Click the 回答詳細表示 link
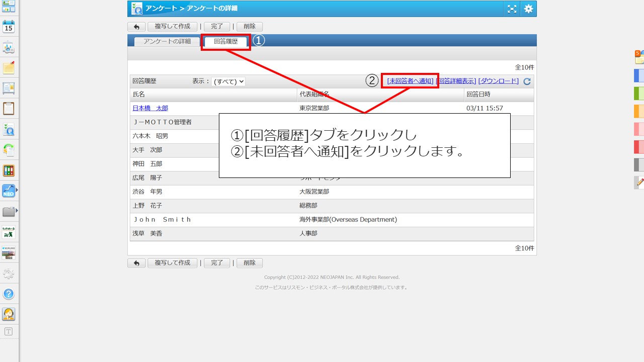 [x=456, y=81]
